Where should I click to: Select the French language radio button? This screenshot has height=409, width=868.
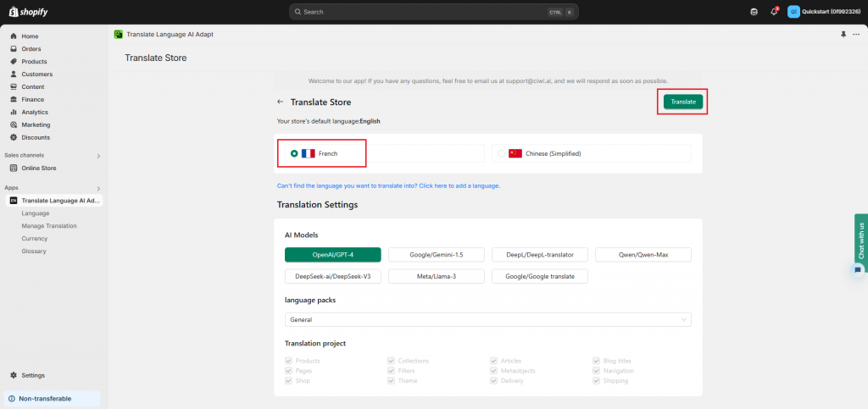point(293,153)
